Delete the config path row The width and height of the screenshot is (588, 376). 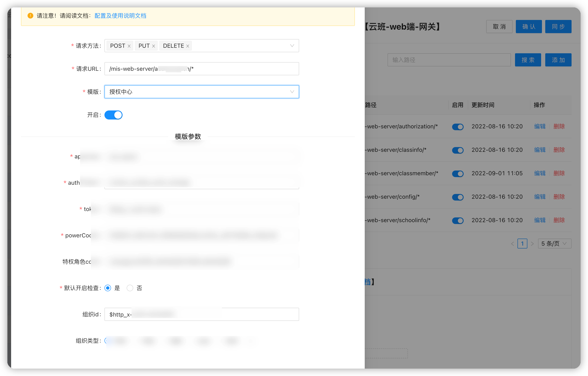tap(559, 197)
